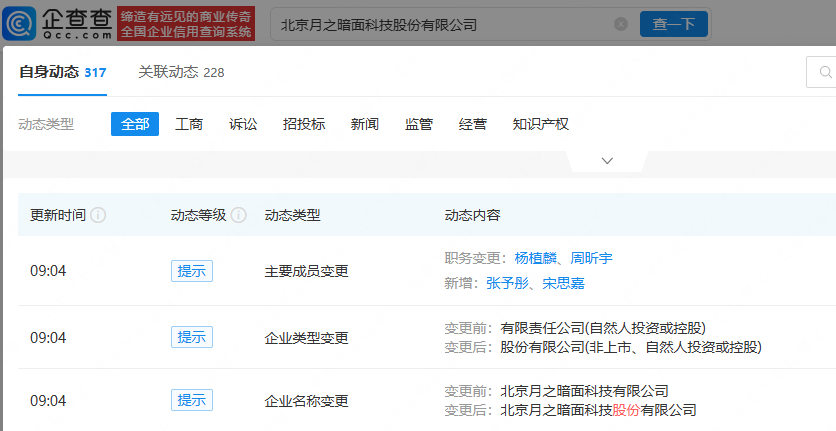Click 北京月之暗面科技有限公司 previous name text
Image resolution: width=836 pixels, height=431 pixels.
point(584,391)
